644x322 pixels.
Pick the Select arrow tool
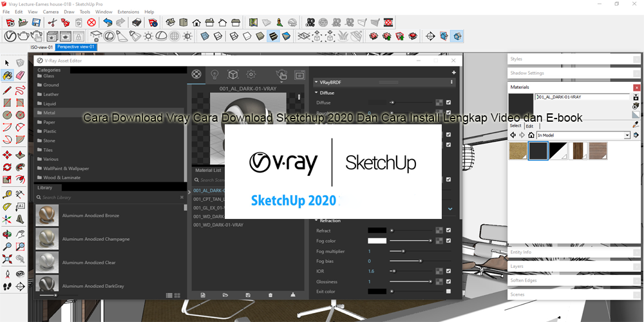pyautogui.click(x=7, y=63)
